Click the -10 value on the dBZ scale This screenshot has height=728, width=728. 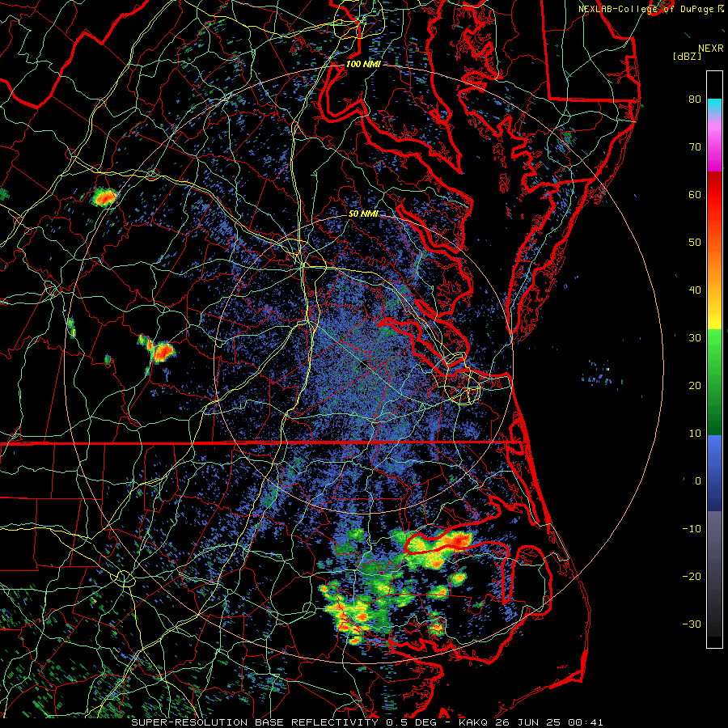point(692,528)
